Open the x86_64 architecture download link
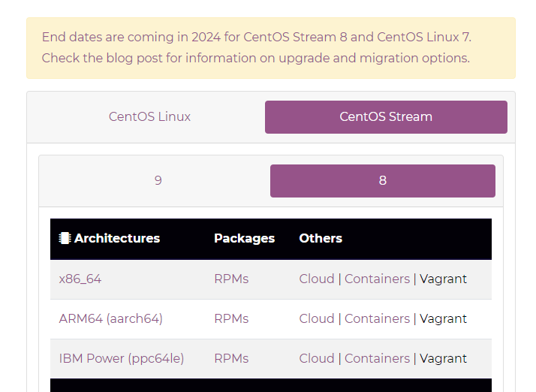The image size is (536, 392). pyautogui.click(x=80, y=279)
